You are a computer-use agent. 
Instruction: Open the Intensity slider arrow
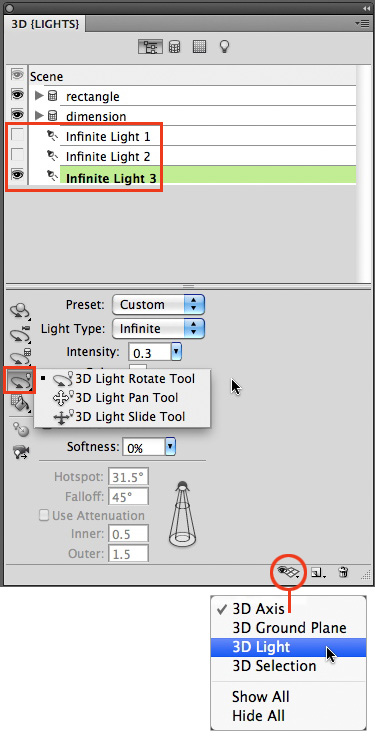(x=176, y=351)
